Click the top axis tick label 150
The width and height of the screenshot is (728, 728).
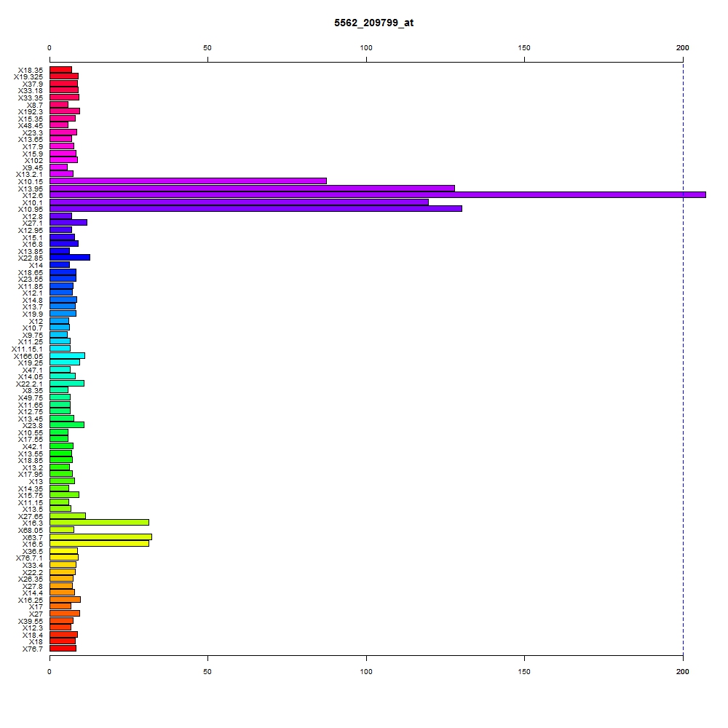pyautogui.click(x=524, y=48)
